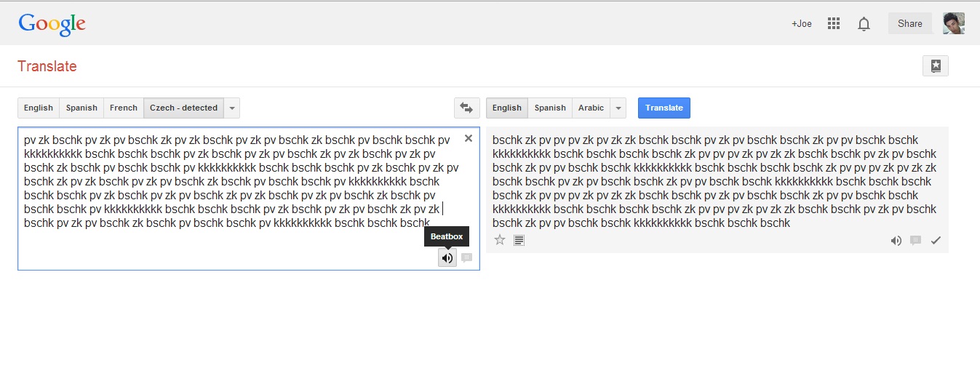Click the Share button
980x368 pixels.
coord(910,23)
